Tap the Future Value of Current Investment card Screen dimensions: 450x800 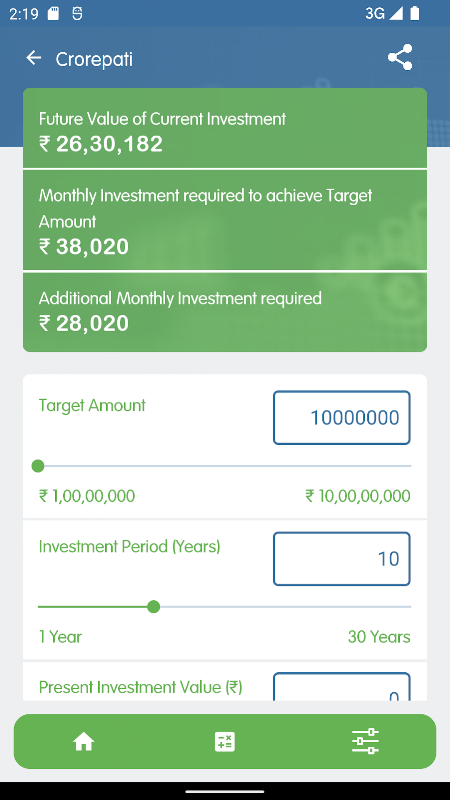tap(224, 128)
